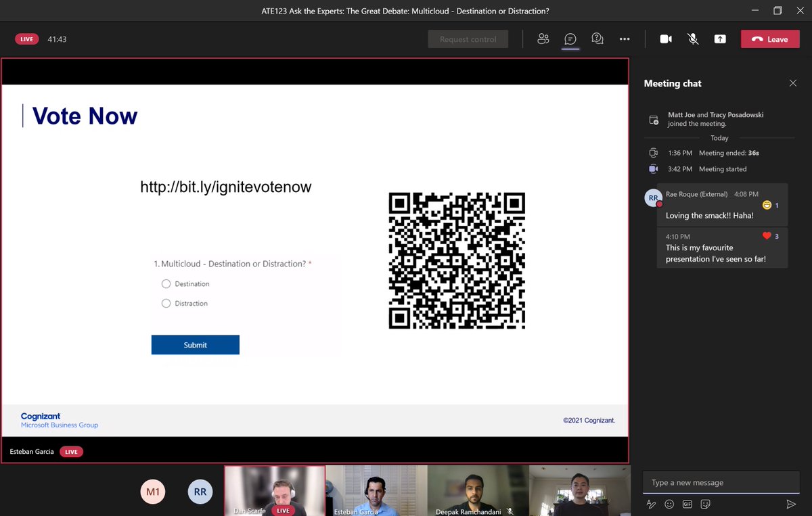Screen dimensions: 812x516
Task: Click the Request control button
Action: [468, 39]
